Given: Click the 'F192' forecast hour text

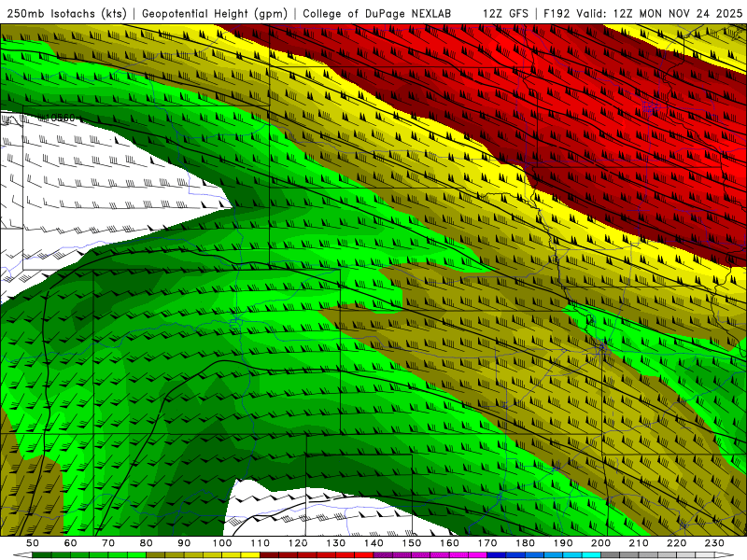Looking at the screenshot, I should pyautogui.click(x=557, y=14).
